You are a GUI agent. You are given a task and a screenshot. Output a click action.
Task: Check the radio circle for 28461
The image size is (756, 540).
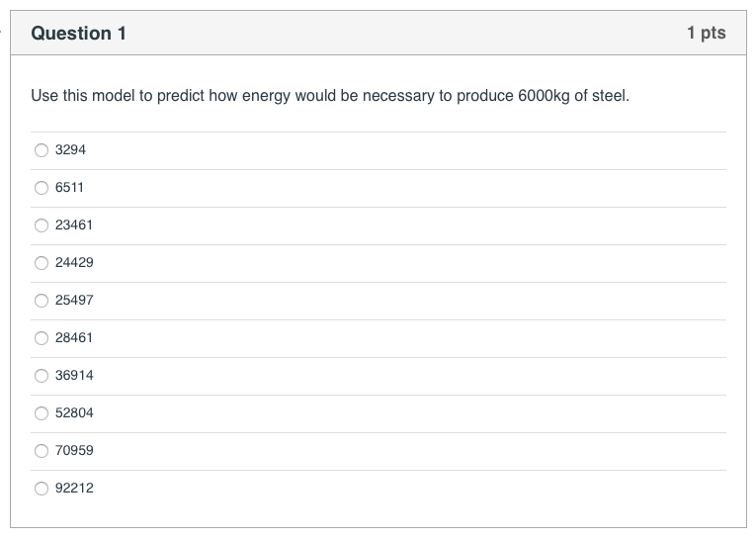(42, 338)
